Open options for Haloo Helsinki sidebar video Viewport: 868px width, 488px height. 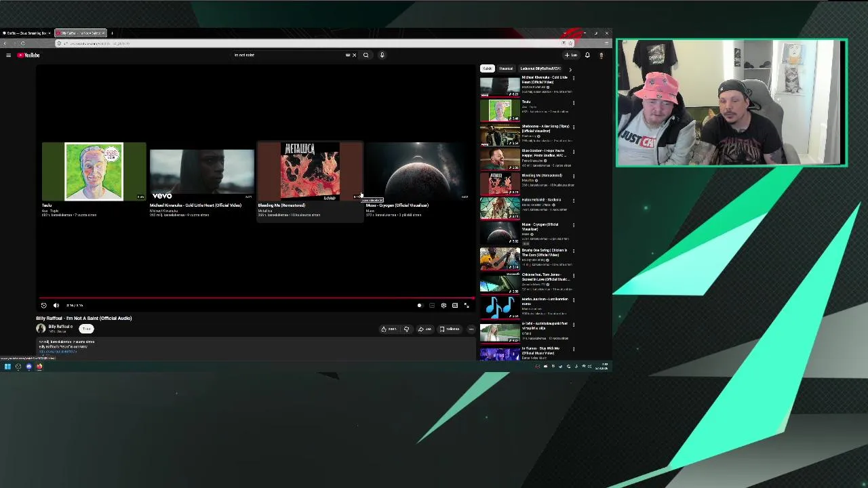pos(574,201)
